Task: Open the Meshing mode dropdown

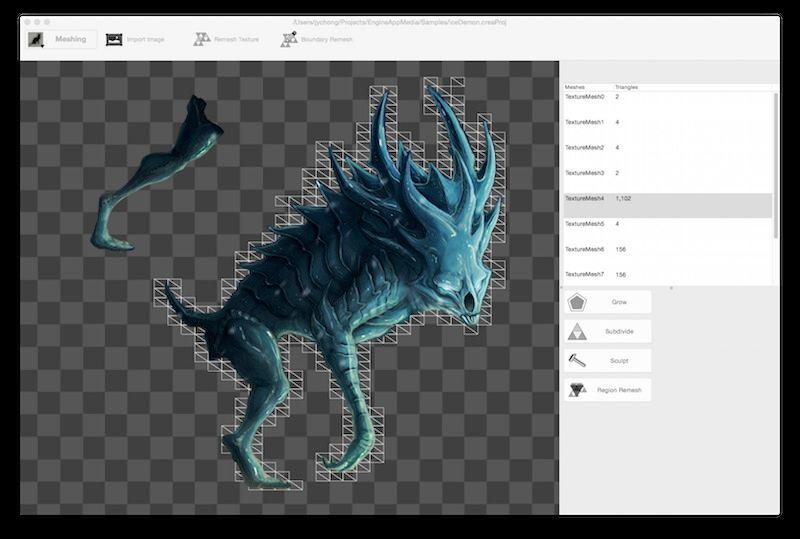Action: (x=61, y=39)
